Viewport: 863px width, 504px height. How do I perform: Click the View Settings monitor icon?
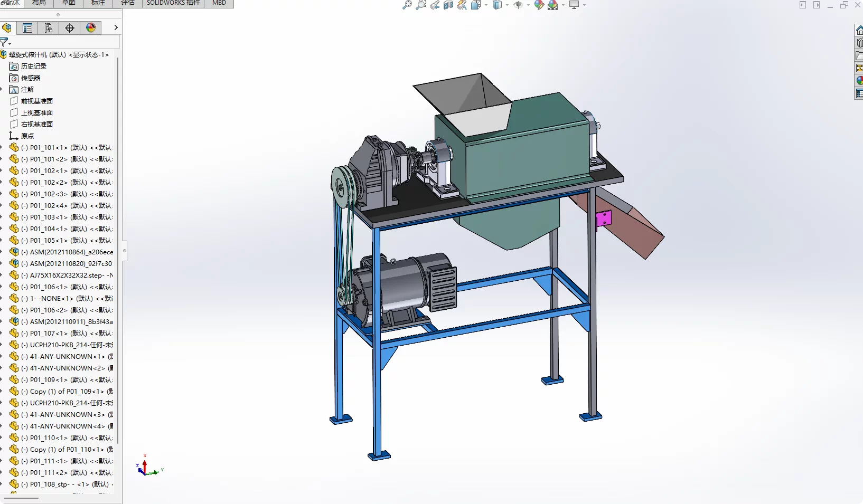574,5
